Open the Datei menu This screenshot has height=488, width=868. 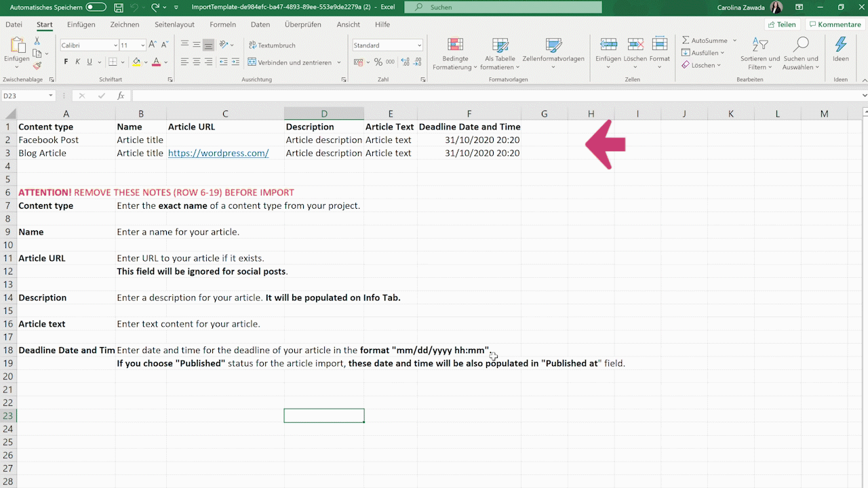coord(14,24)
